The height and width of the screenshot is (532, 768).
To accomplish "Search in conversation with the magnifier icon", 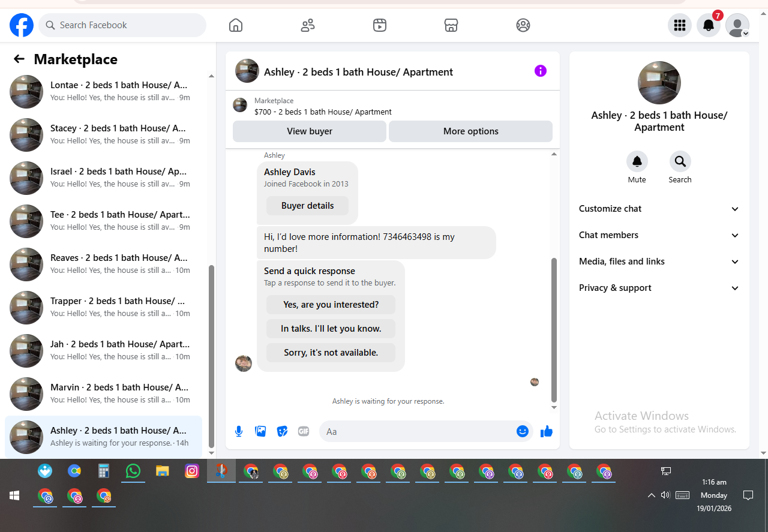I will pos(680,161).
